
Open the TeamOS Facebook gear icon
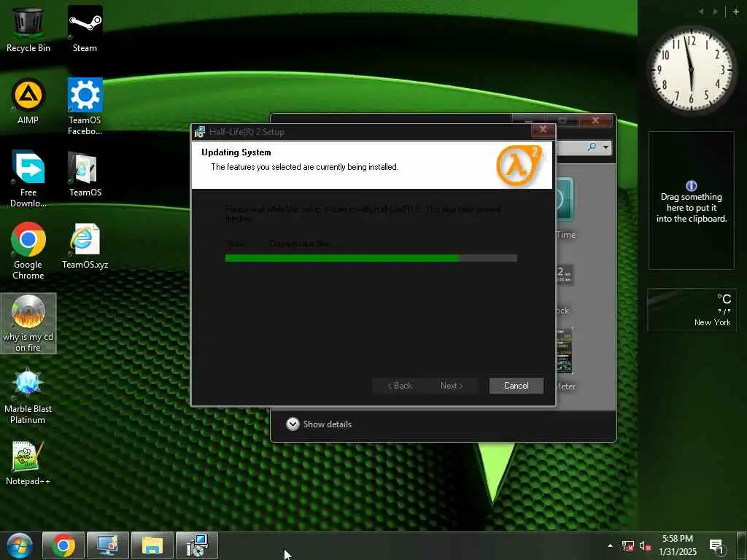coord(85,106)
